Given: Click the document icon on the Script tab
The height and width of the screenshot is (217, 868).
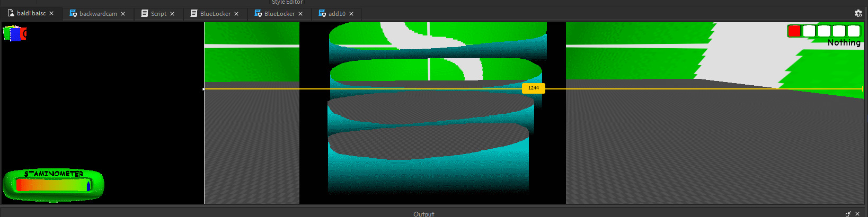Looking at the screenshot, I should (145, 13).
